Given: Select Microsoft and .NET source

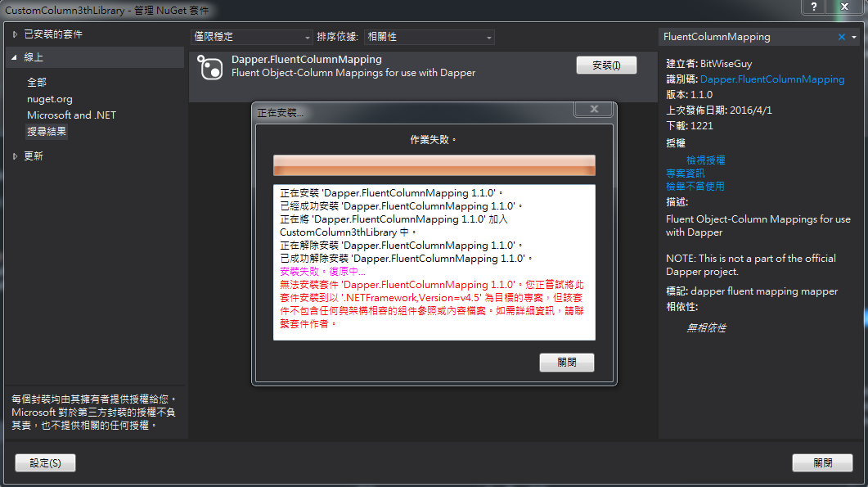Looking at the screenshot, I should 71,115.
